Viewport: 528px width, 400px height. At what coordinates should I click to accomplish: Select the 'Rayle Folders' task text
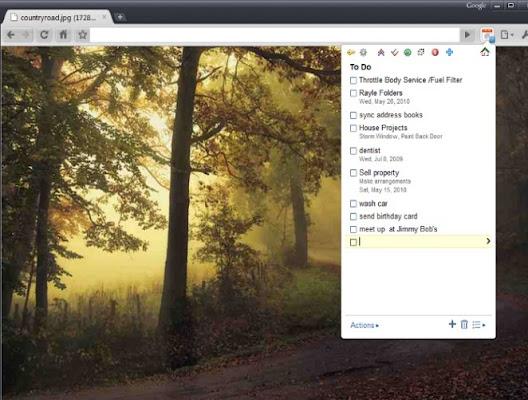[381, 93]
